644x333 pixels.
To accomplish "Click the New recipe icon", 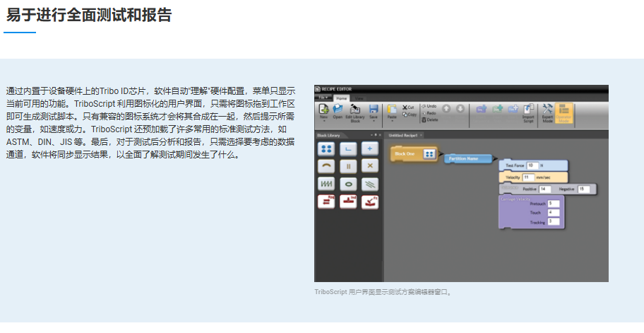I will coord(323,109).
